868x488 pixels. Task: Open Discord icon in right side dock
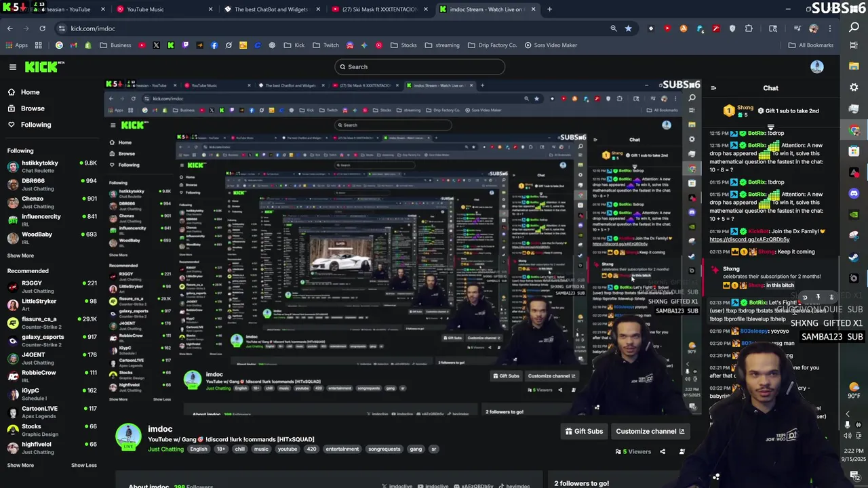[x=854, y=194]
